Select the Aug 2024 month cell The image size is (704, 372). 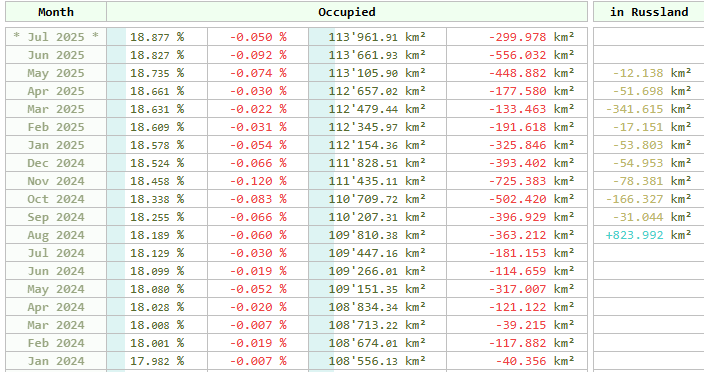point(56,235)
